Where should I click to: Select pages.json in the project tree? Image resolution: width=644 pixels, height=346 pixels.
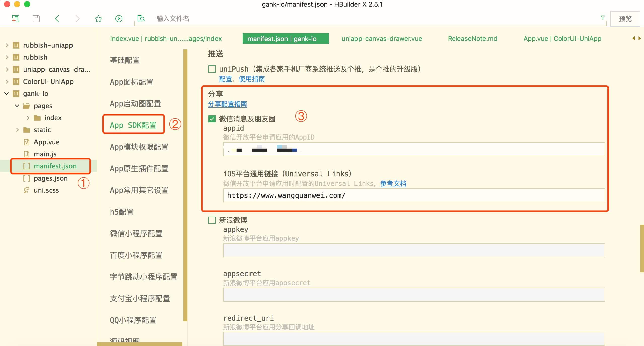click(51, 178)
